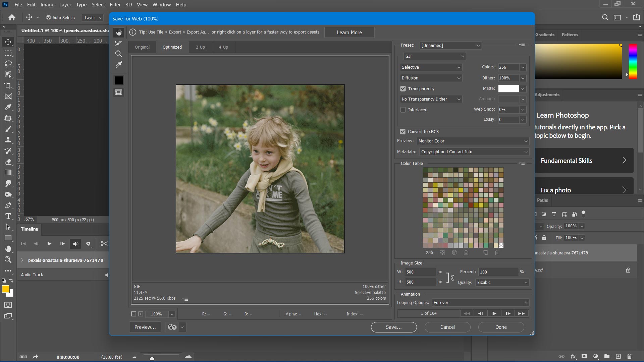The height and width of the screenshot is (362, 644).
Task: Select the Frame tool
Action: click(x=8, y=97)
